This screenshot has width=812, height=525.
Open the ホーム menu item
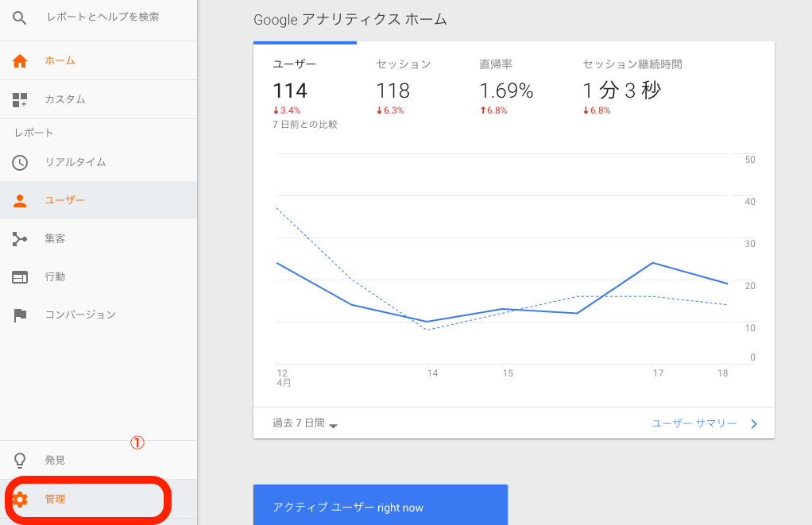pos(99,60)
